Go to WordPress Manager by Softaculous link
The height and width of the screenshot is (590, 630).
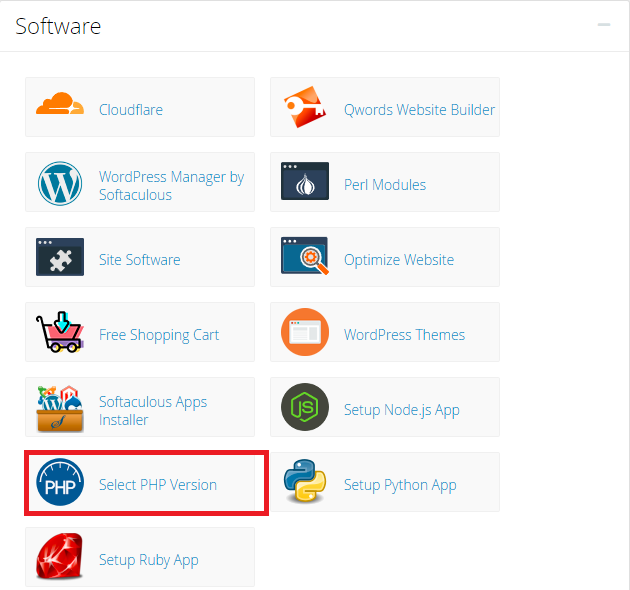pos(171,185)
